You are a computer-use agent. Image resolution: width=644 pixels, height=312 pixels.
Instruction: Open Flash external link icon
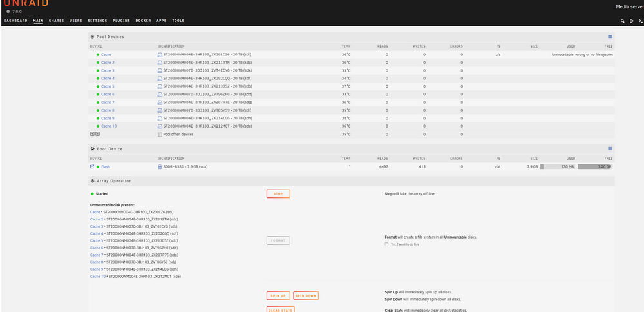(92, 166)
